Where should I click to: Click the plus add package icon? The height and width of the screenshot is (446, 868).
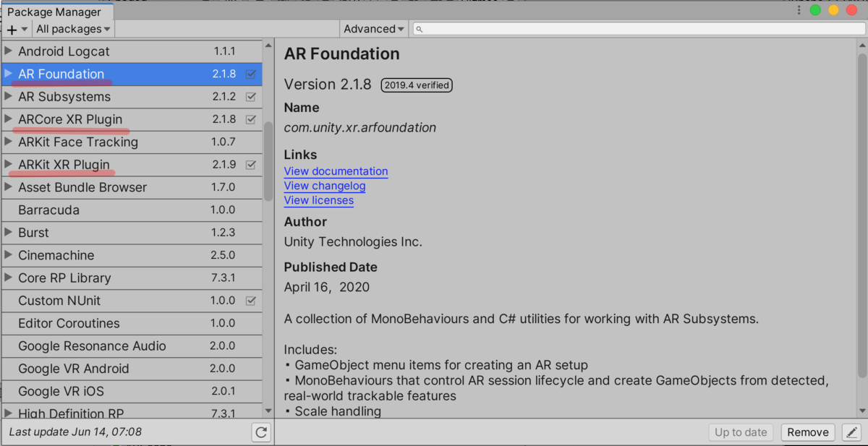12,30
